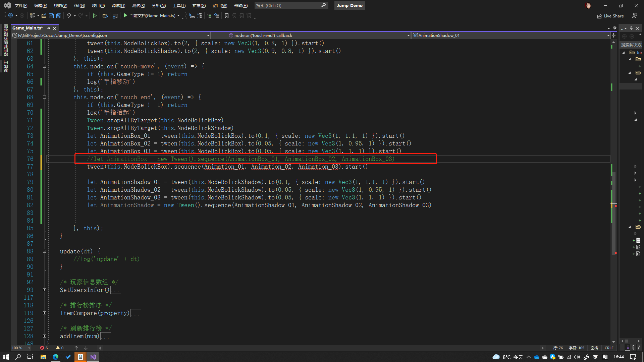This screenshot has height=362, width=644.
Task: Click the Open File folder icon
Action: pos(44,16)
